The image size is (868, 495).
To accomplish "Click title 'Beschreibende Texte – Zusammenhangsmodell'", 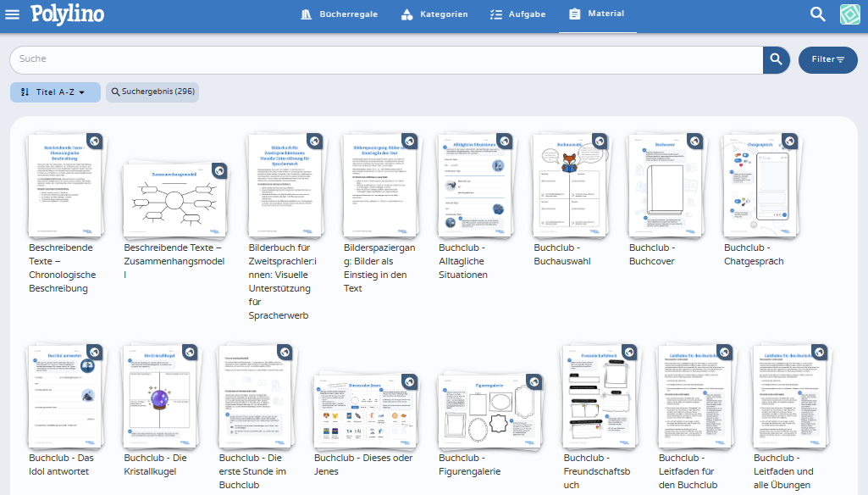I will click(x=174, y=261).
